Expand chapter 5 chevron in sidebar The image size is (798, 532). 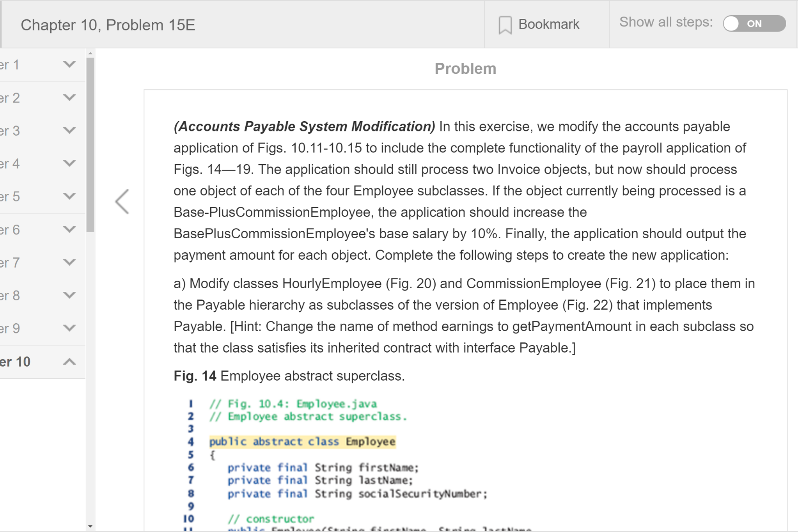69,196
